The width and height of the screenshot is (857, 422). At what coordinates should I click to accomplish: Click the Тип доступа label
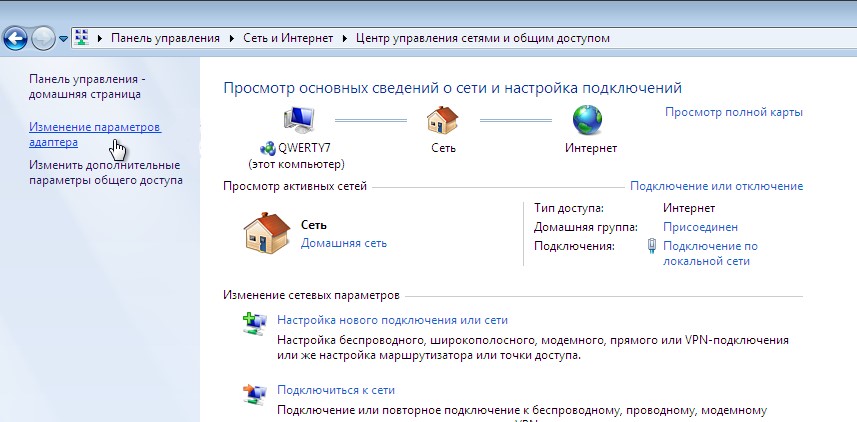569,208
